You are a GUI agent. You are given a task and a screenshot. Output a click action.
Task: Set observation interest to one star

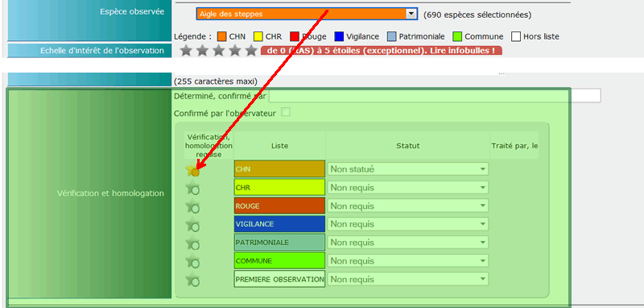click(x=186, y=51)
